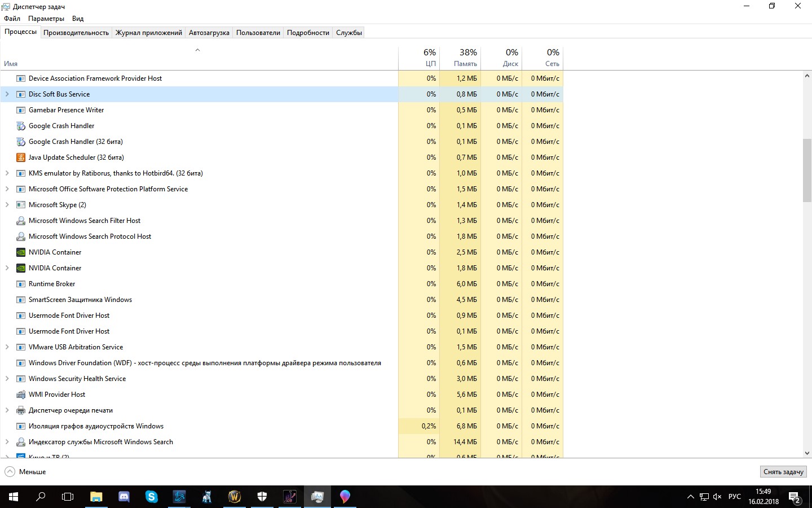Click the WMI Provider Host icon
Screen dimensions: 812x508
[x=21, y=395]
